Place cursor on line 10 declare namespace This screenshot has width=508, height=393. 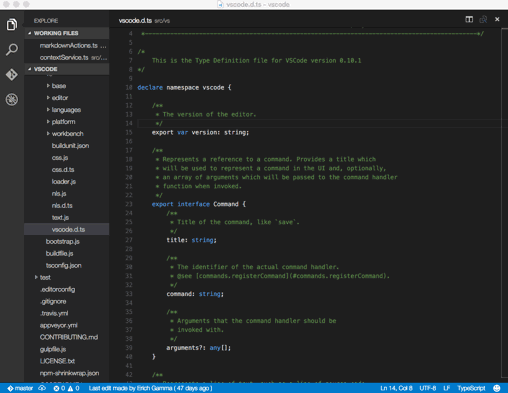click(x=184, y=88)
